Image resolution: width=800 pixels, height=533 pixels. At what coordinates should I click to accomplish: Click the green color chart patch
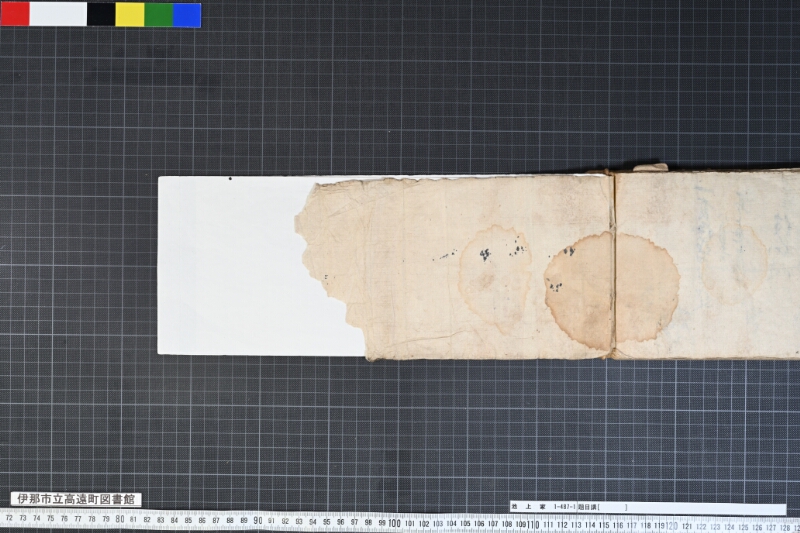pyautogui.click(x=159, y=14)
